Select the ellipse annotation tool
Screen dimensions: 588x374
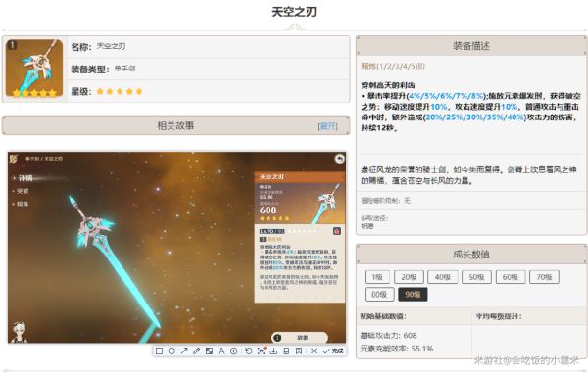click(171, 351)
